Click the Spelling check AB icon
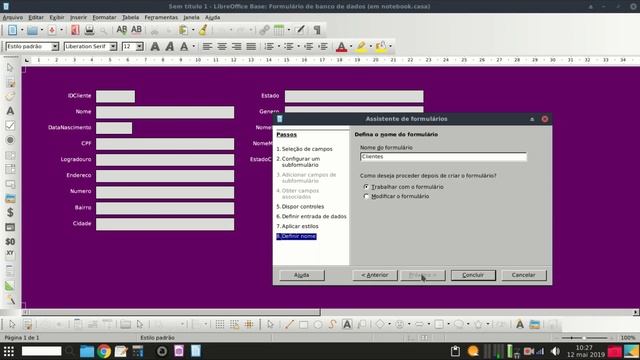This screenshot has width=640, height=360. [x=122, y=30]
